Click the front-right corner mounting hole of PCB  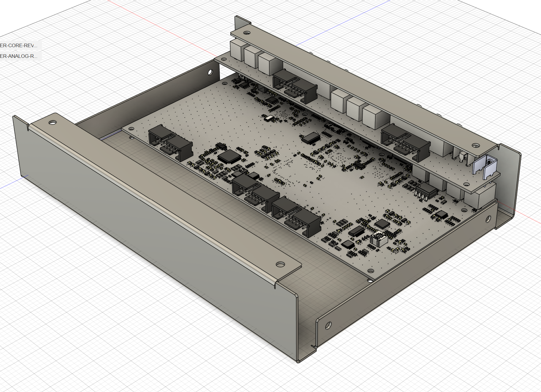click(370, 271)
